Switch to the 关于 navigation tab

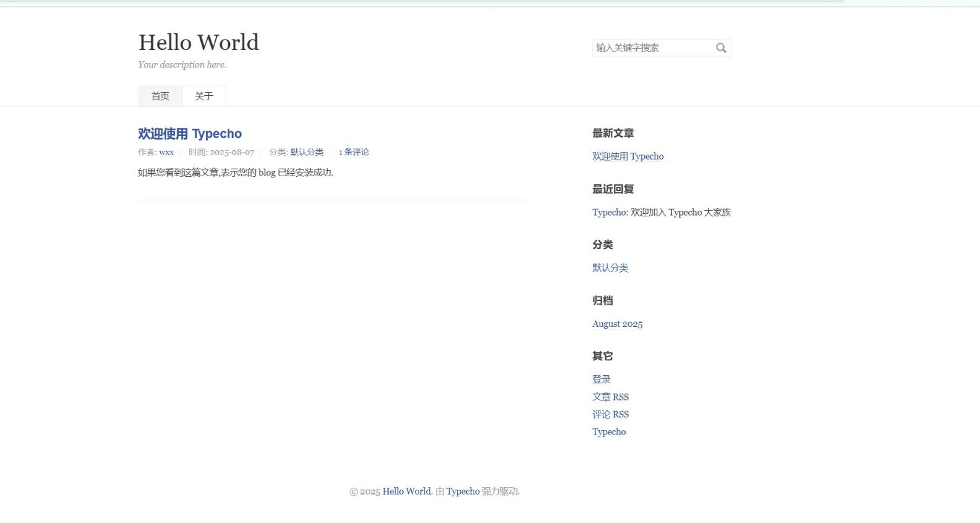(204, 96)
